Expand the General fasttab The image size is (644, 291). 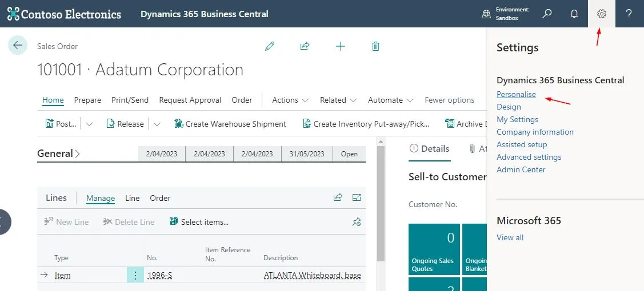pos(58,153)
